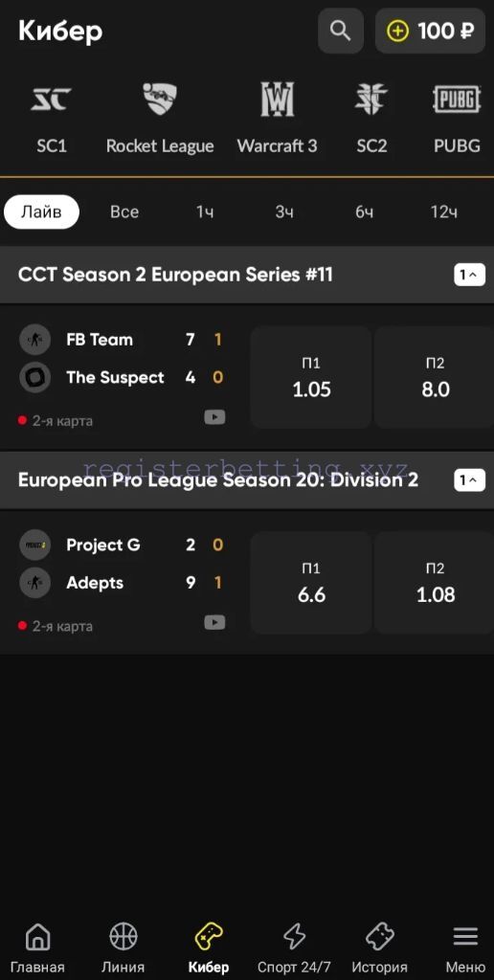Select the SC1 game icon
Image resolution: width=494 pixels, height=980 pixels.
click(x=52, y=100)
